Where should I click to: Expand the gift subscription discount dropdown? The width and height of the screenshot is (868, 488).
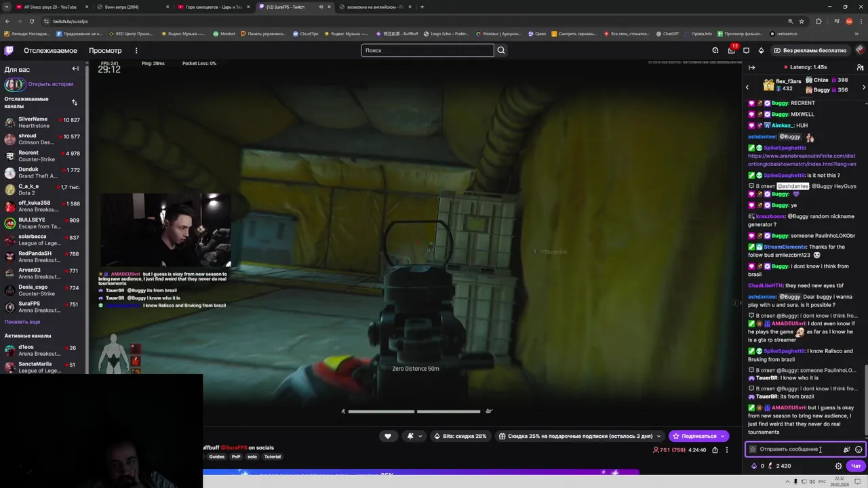658,436
